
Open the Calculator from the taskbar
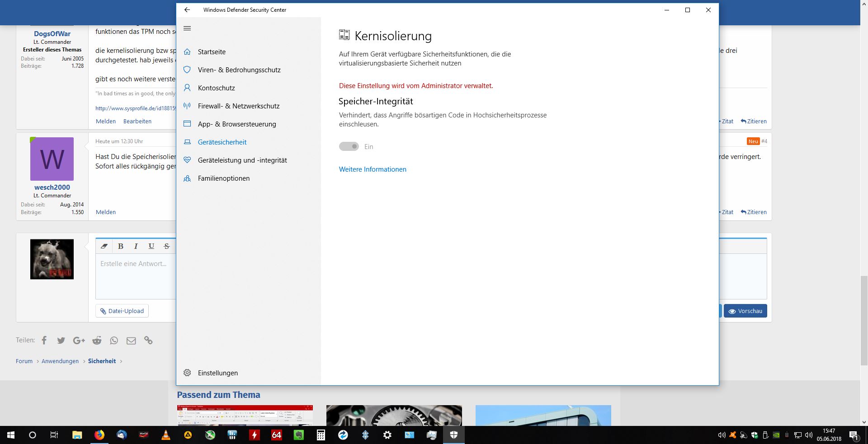coord(321,435)
